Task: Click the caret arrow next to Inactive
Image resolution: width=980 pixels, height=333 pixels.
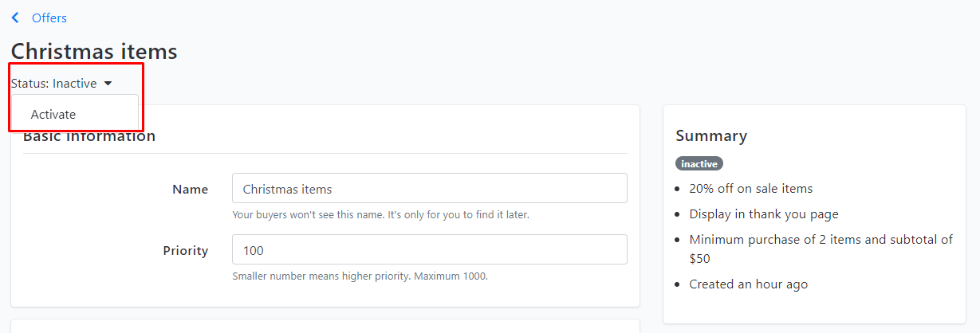Action: (108, 84)
